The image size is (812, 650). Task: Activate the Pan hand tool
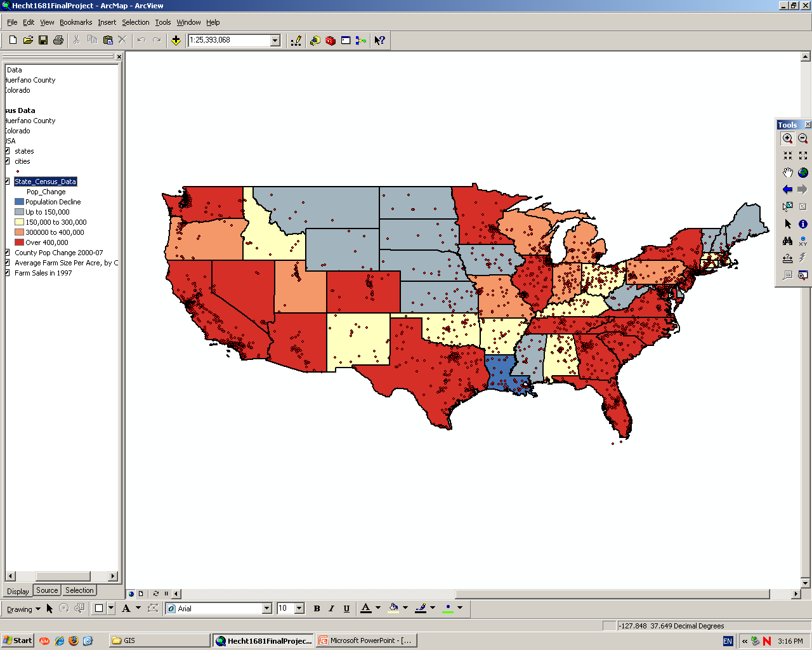coord(787,173)
